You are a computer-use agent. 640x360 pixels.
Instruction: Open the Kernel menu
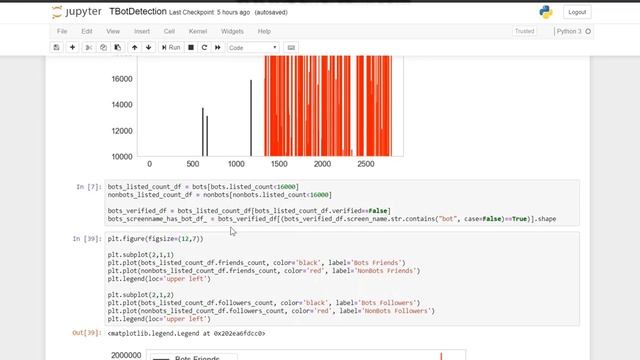pos(198,31)
